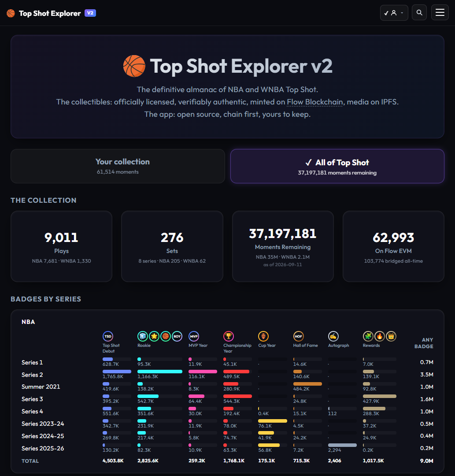Open the 37,197,181 Moments Remaining card
Screen dimensions: 455x476
tap(283, 246)
